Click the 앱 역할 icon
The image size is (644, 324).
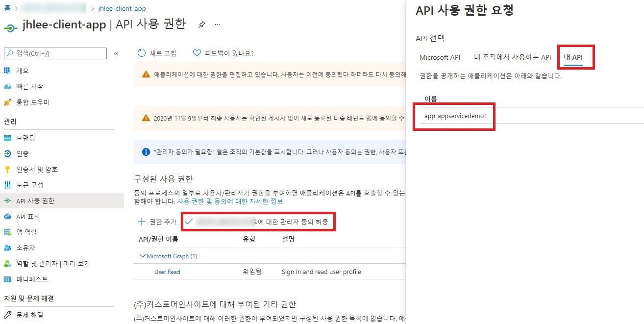(x=7, y=232)
